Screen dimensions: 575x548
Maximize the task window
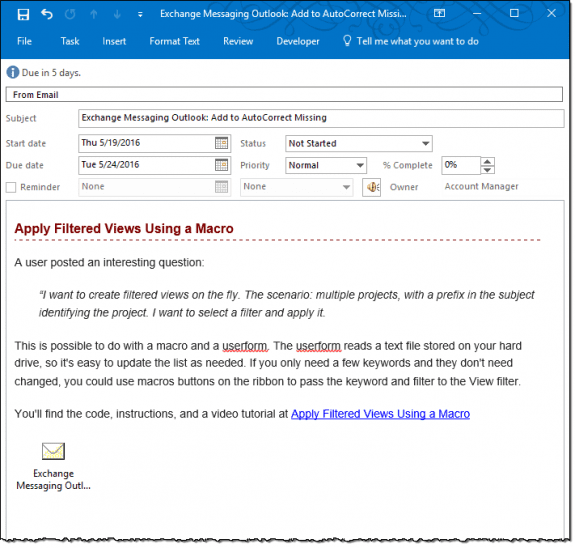point(514,14)
